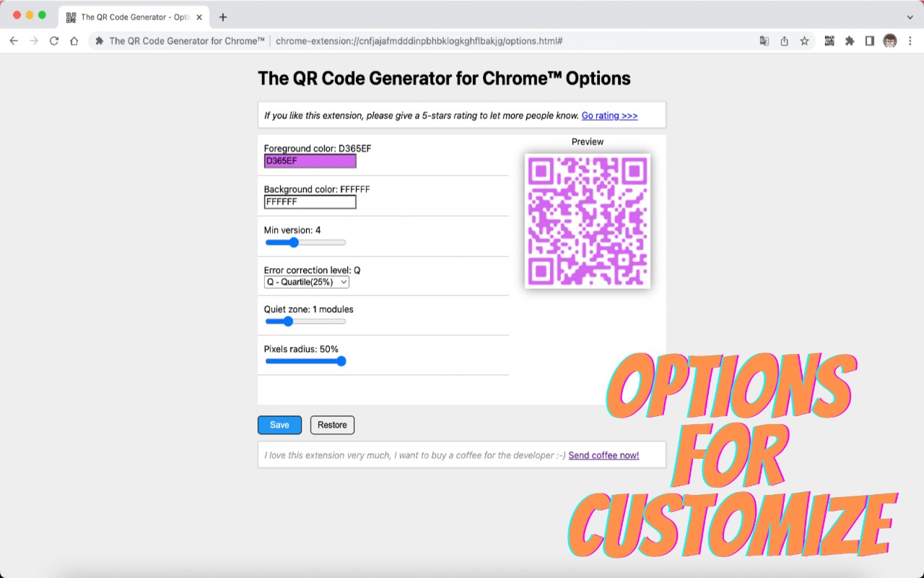Viewport: 924px width, 578px height.
Task: Select the QR Code Generator Options tab
Action: [x=134, y=17]
